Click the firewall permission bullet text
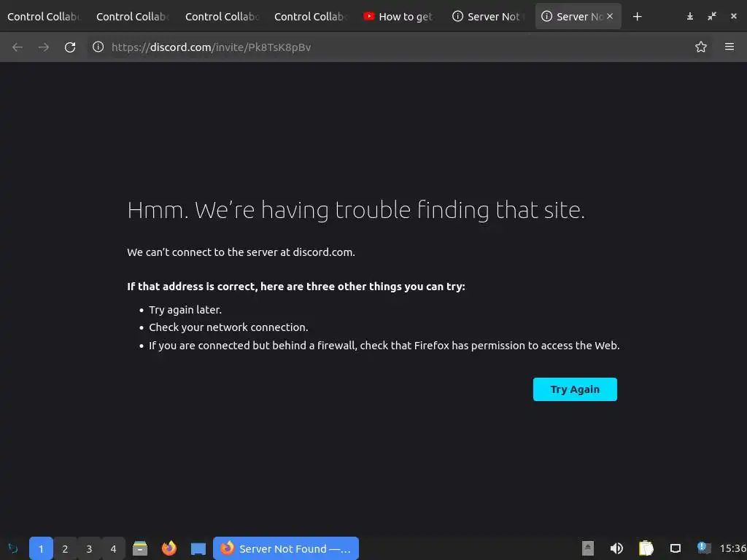 384,345
